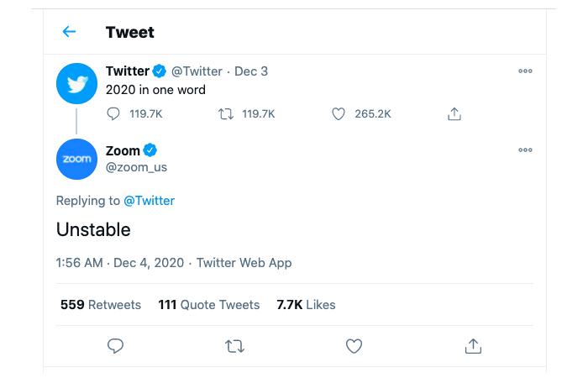Open the Dec 3 timestamp link
This screenshot has width=588, height=378.
coord(251,71)
